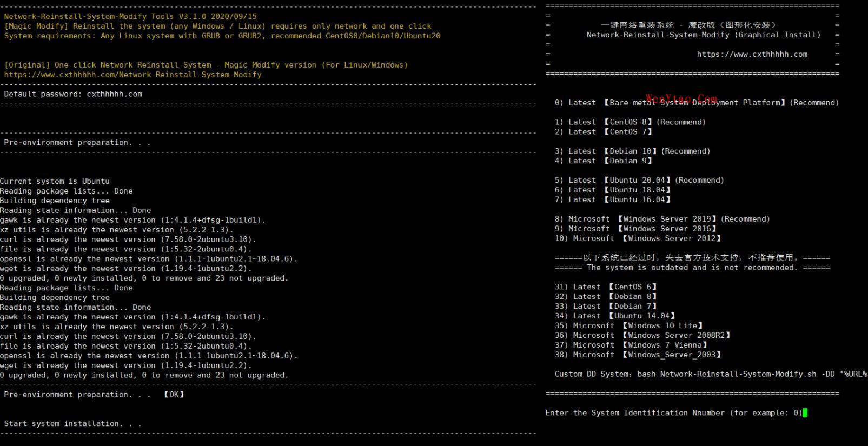Click the Start system installation line

click(72, 424)
